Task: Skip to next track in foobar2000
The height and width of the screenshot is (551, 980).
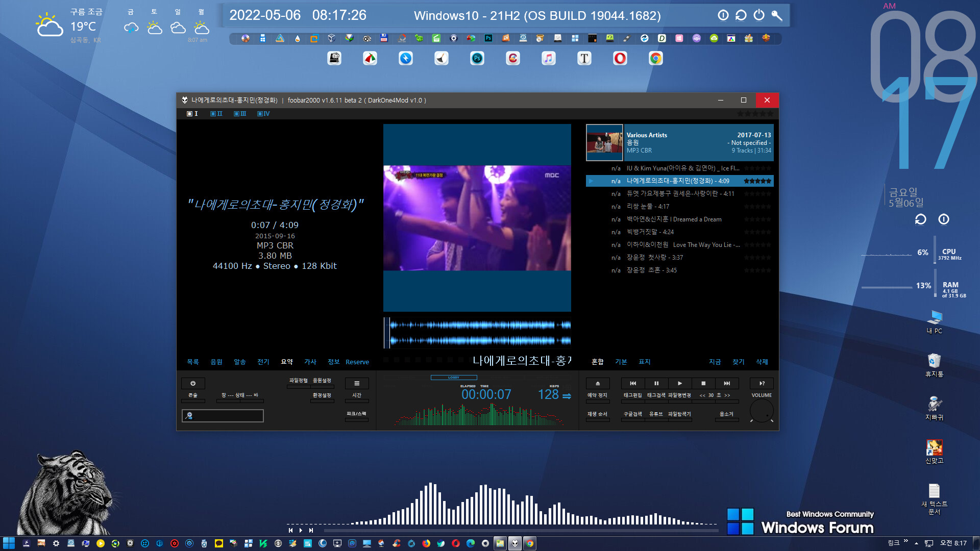Action: point(727,383)
